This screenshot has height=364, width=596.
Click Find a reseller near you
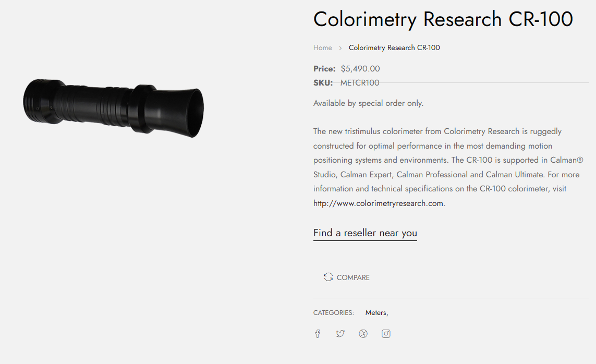[x=365, y=233]
